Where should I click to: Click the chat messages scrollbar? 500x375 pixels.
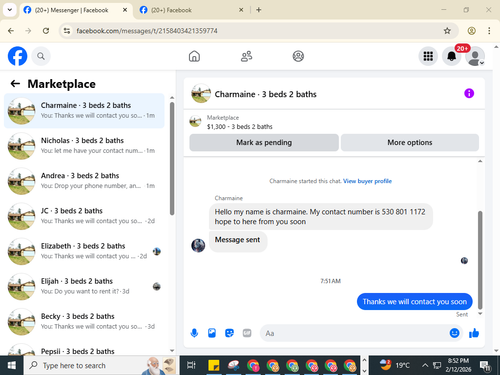pyautogui.click(x=480, y=260)
